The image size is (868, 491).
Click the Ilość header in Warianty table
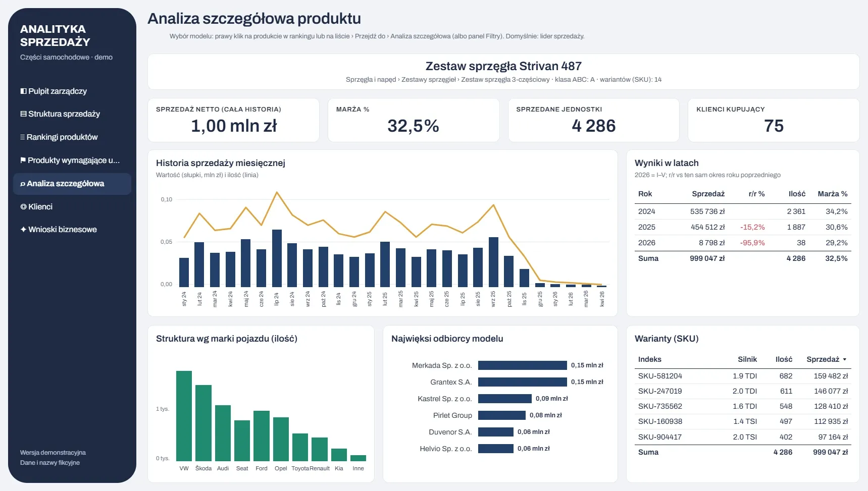pos(784,359)
